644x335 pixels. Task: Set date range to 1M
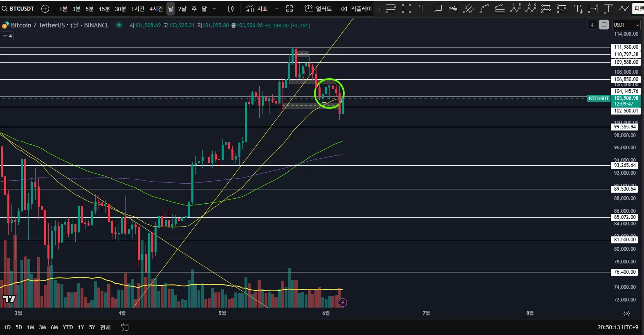coord(31,327)
